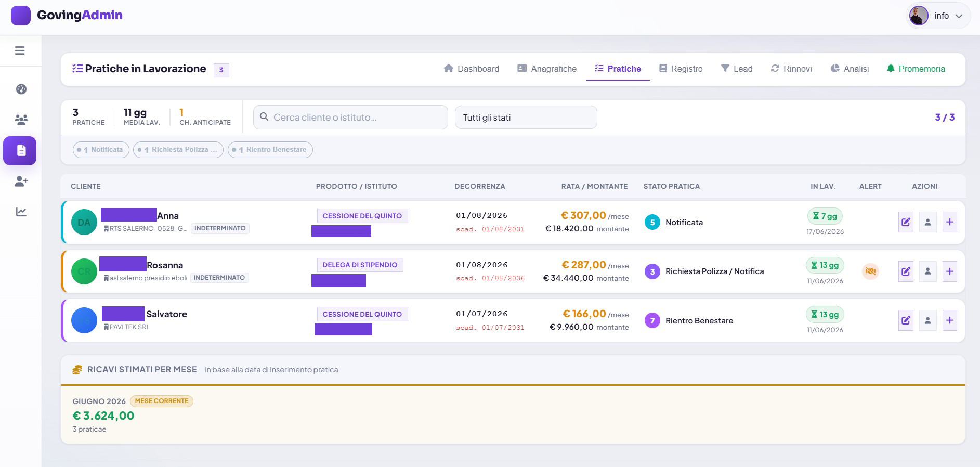
Task: Click the DELEGA DI STIPENDIO product tag
Action: 360,265
